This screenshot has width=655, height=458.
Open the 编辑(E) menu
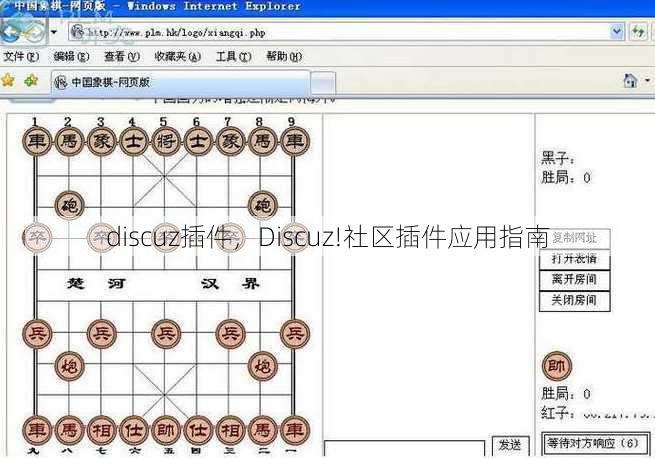click(71, 56)
